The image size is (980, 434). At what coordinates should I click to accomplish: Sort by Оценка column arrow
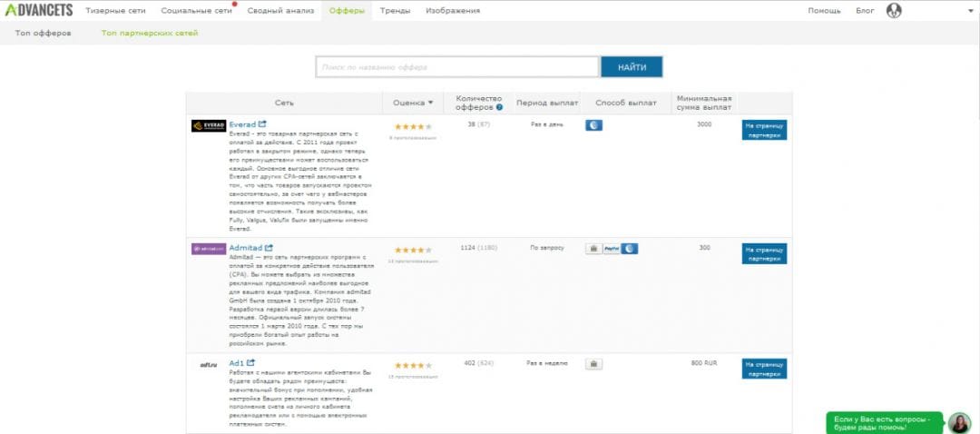431,104
